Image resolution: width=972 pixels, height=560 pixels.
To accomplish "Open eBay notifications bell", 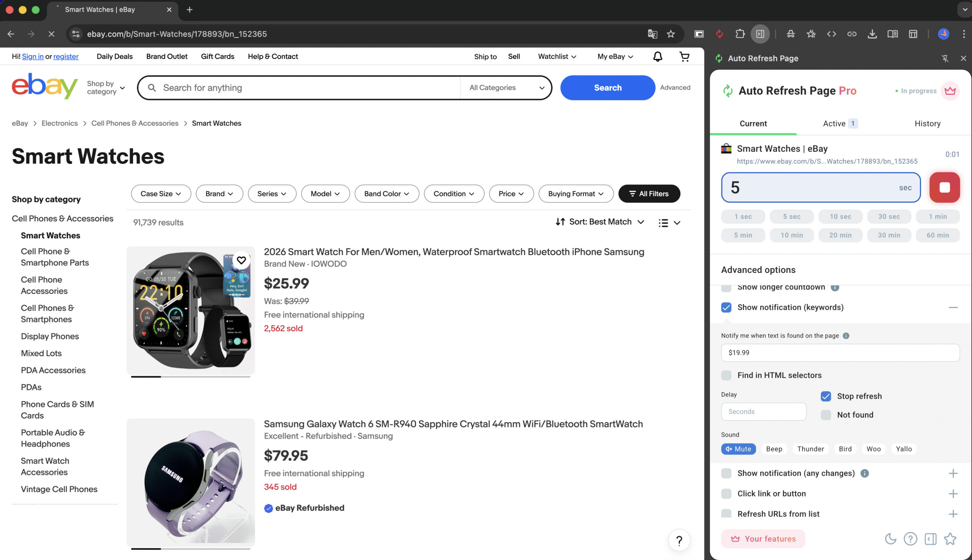I will tap(657, 57).
